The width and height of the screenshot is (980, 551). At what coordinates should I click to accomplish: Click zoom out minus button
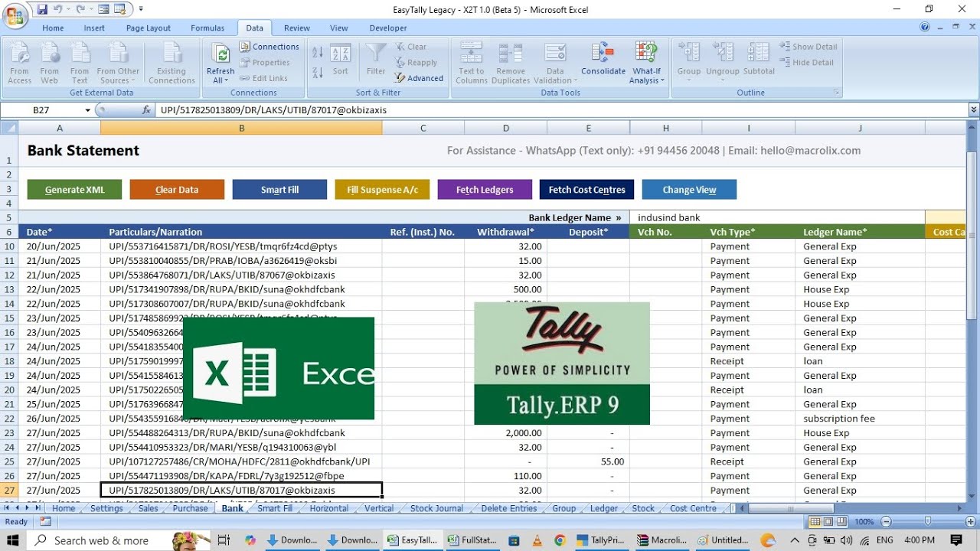(x=887, y=522)
